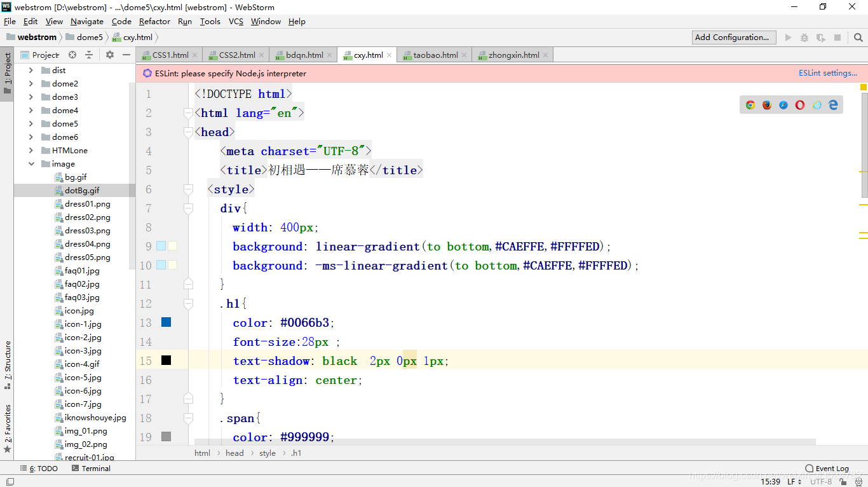Click the locate/scroll-from-source target icon

(x=72, y=55)
